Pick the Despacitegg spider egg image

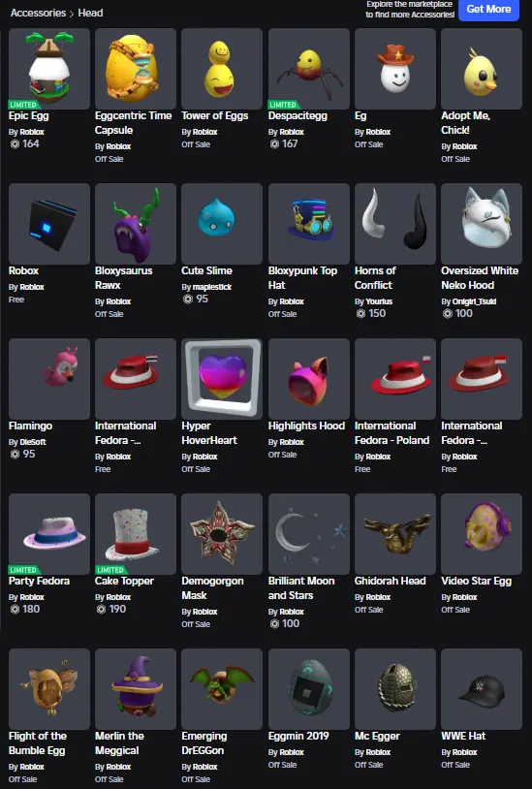(309, 69)
